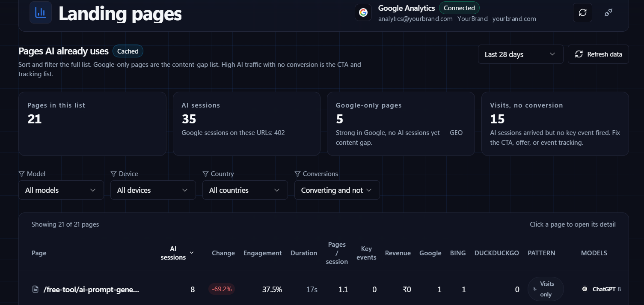
Task: Click the Revenue column header
Action: point(398,253)
